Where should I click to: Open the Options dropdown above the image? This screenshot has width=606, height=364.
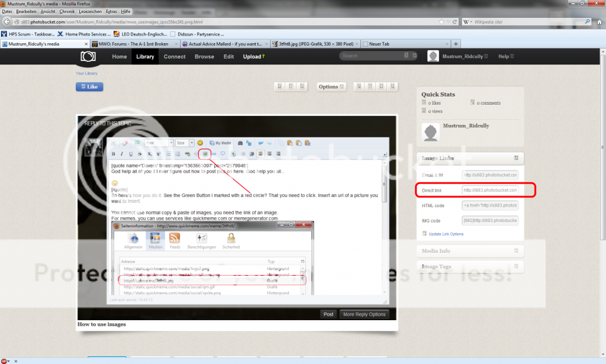[331, 86]
